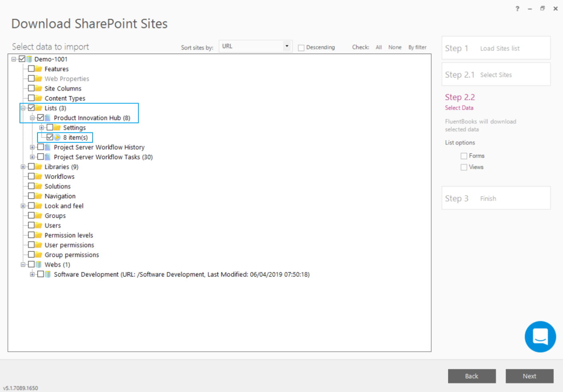Collapse the Demo-1001 root node

point(14,59)
